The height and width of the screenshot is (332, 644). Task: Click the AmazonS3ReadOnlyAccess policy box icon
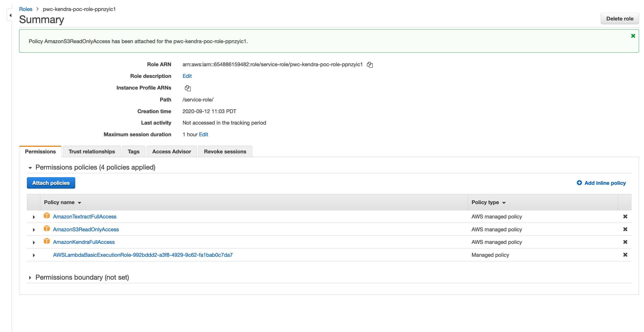click(47, 228)
